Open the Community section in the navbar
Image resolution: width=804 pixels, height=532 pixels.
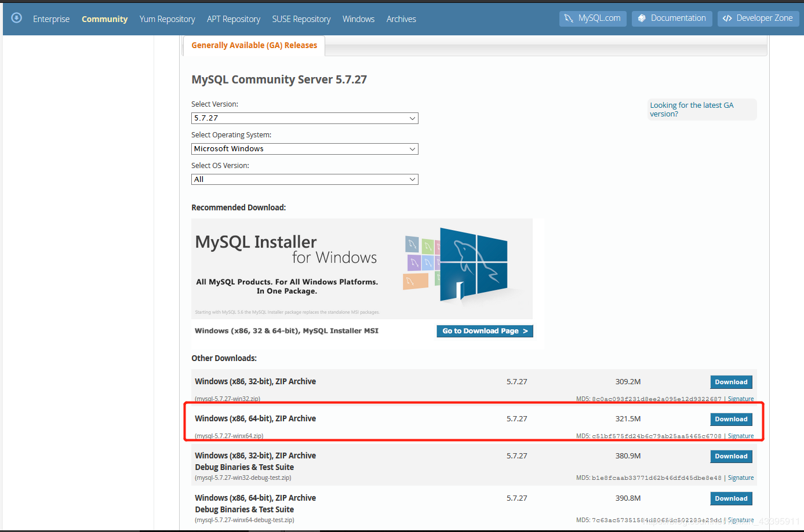coord(104,19)
